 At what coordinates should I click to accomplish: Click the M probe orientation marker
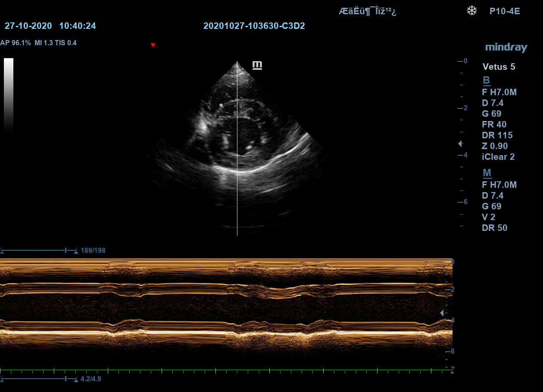click(257, 65)
